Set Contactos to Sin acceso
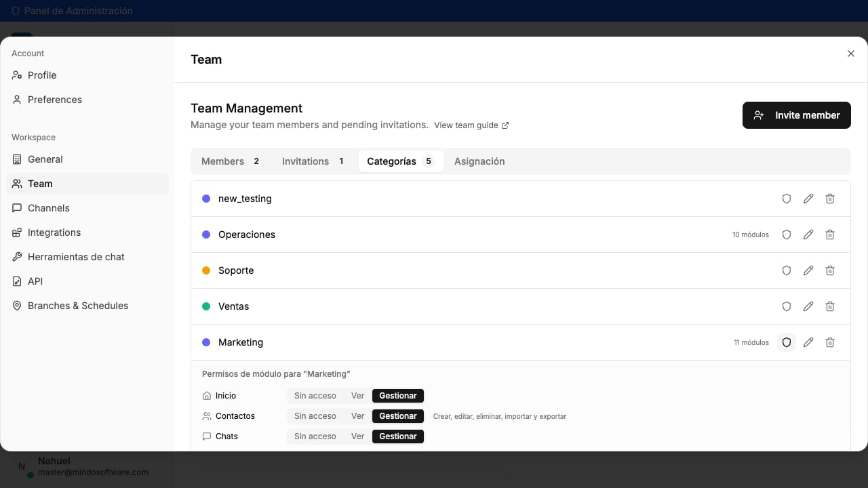868x488 pixels. (x=315, y=416)
